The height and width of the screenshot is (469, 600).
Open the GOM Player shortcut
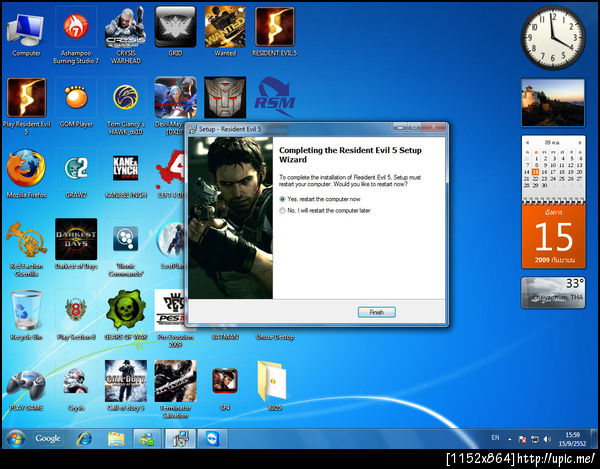tap(76, 103)
